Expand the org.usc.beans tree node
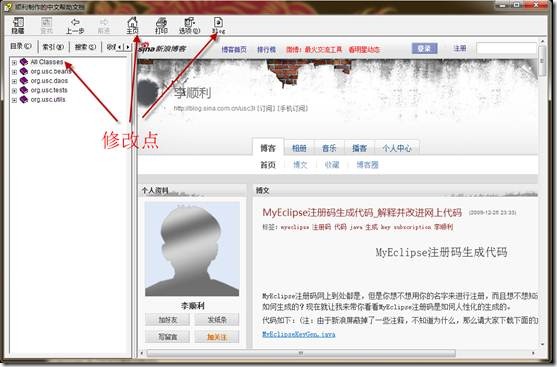The height and width of the screenshot is (367, 557). click(14, 72)
